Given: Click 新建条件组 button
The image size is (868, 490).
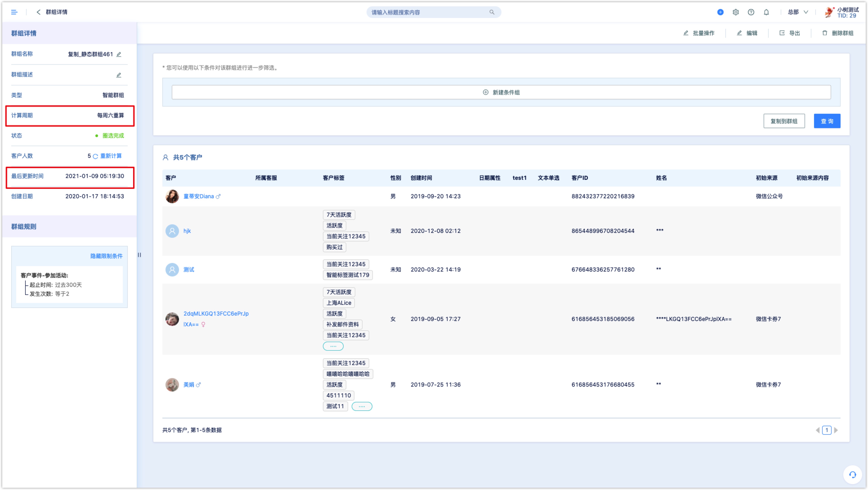Looking at the screenshot, I should click(x=501, y=92).
